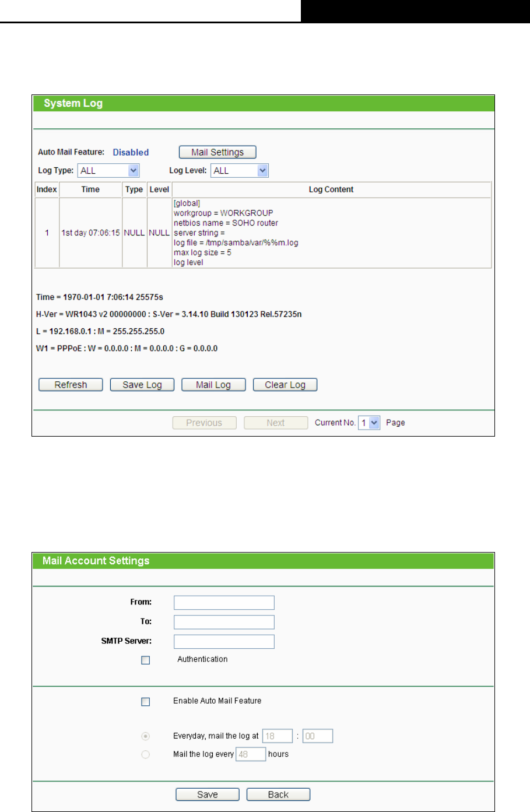Click the log file = /tmp/samba path line
530x812 pixels.
[x=236, y=243]
